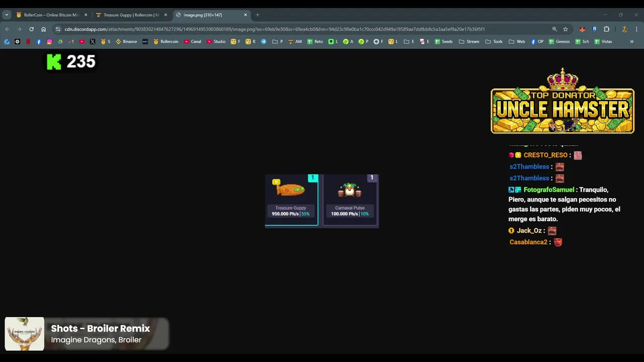Focus the address bar URL
Screen dimensions: 644x362
click(275, 29)
